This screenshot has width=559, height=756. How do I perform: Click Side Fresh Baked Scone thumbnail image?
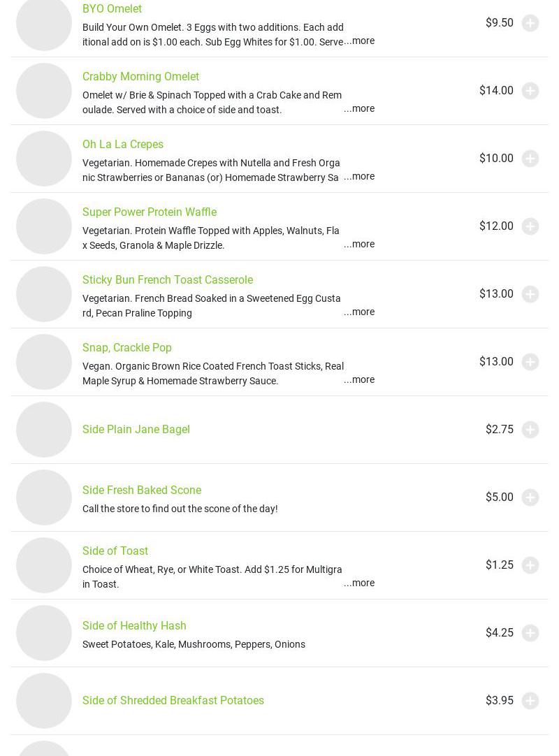tap(44, 497)
